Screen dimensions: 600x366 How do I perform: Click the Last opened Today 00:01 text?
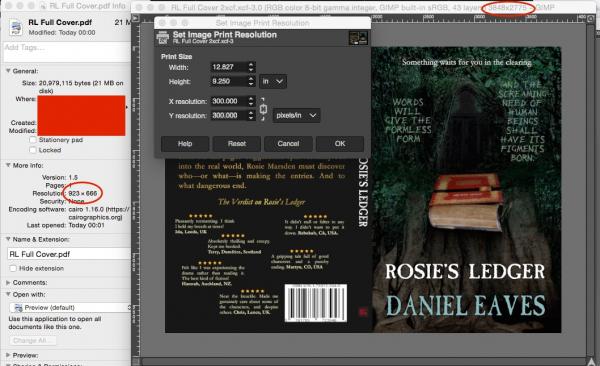tap(86, 225)
